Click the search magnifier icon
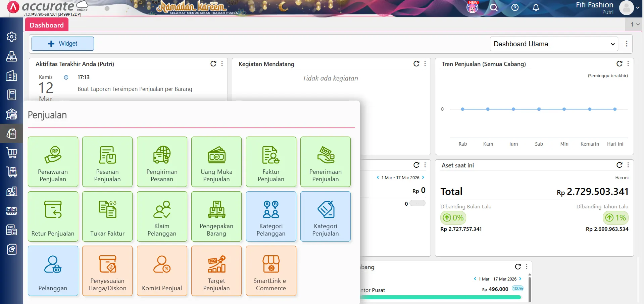Viewport: 644px width, 304px height. point(494,7)
